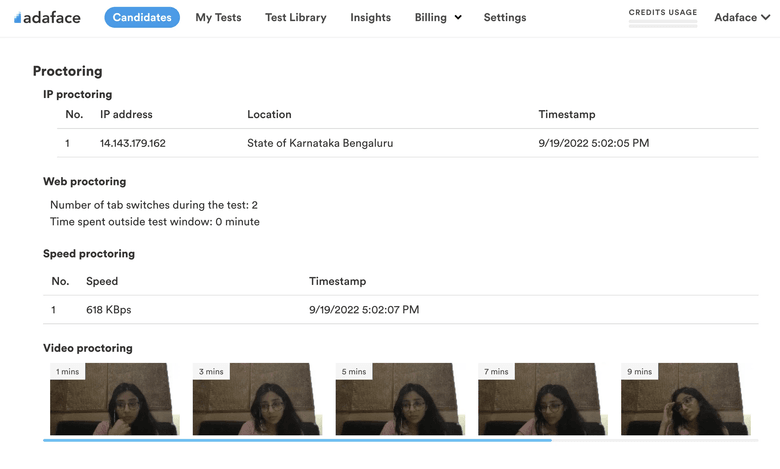Click the Adaface logo

pos(47,17)
